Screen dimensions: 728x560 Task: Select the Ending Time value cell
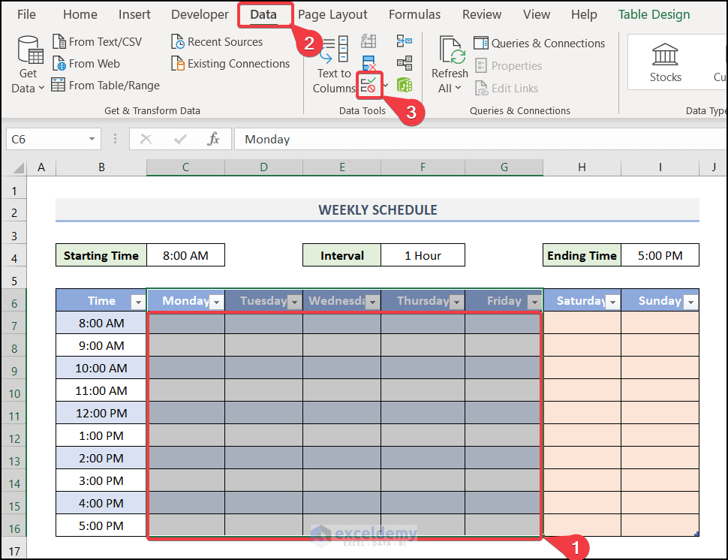pos(660,254)
